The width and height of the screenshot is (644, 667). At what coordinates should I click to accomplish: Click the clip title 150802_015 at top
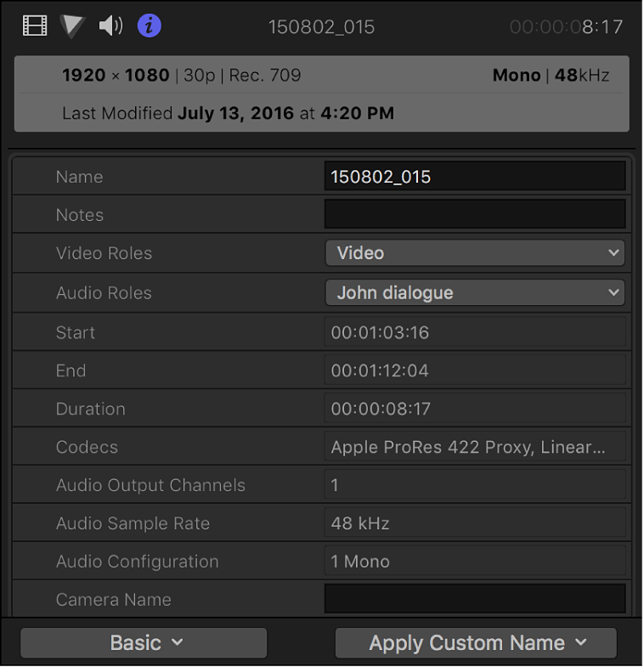pyautogui.click(x=321, y=27)
